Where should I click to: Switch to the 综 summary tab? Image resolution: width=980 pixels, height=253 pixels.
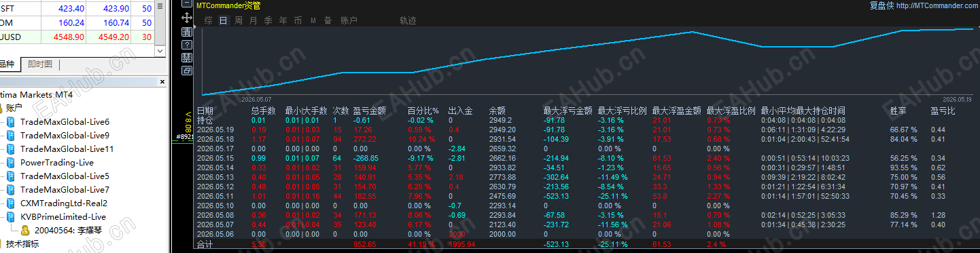point(209,20)
